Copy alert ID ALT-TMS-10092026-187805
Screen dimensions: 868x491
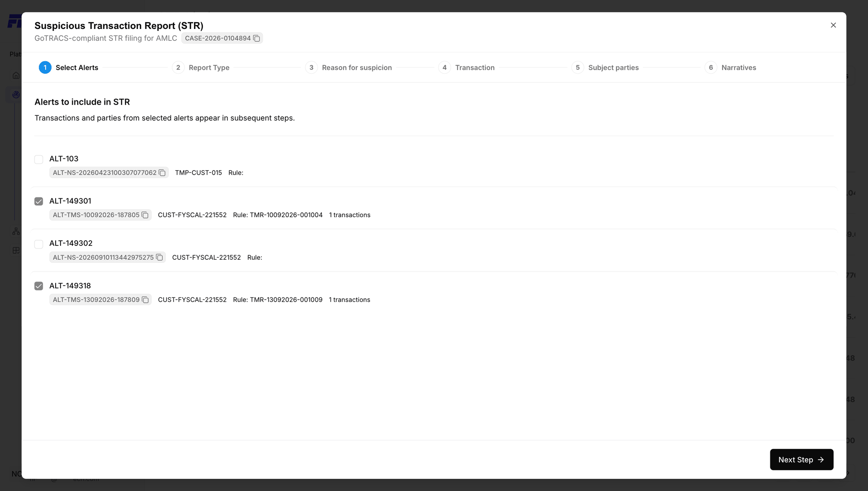click(x=145, y=215)
